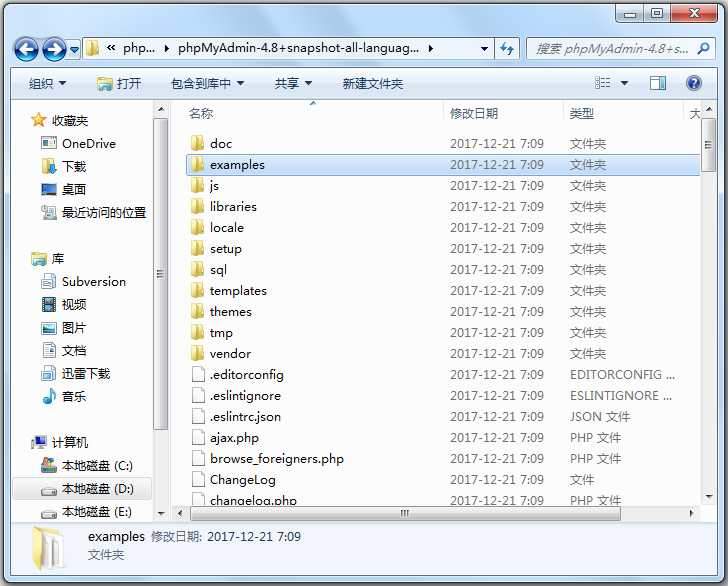728x586 pixels.
Task: Select the ChangeLog file icon
Action: click(198, 480)
